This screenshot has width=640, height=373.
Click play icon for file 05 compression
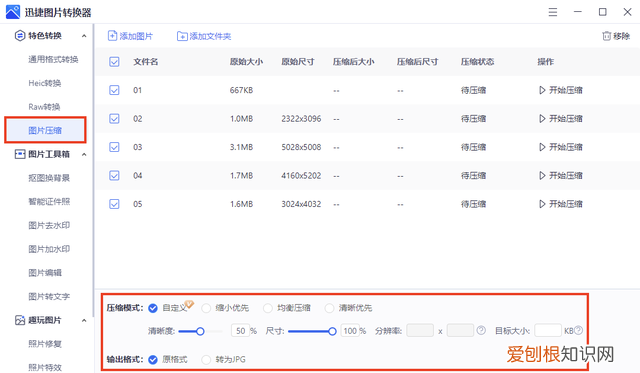click(542, 204)
